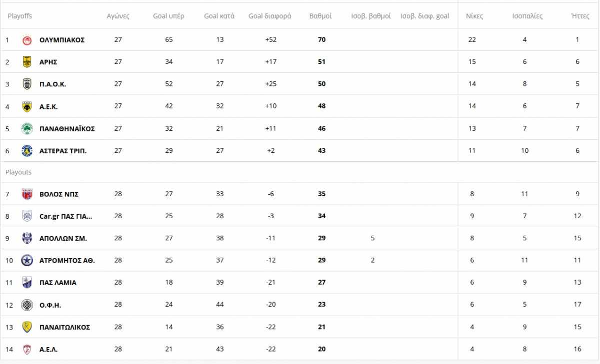600x364 pixels.
Task: Click the A.E.L. team crest
Action: pyautogui.click(x=27, y=349)
